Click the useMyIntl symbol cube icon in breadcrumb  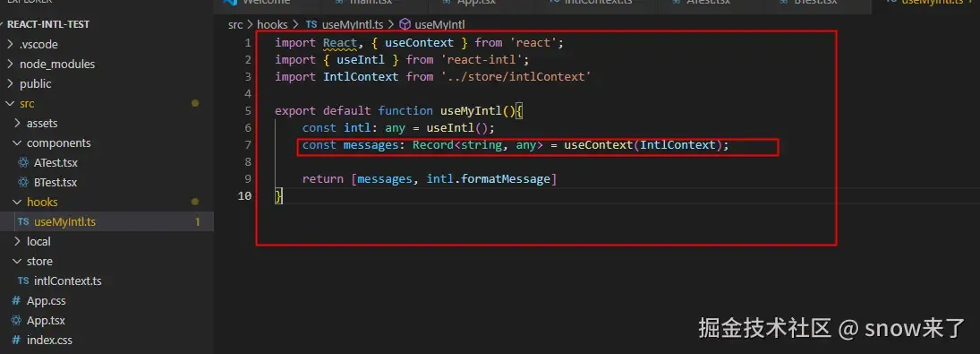405,24
